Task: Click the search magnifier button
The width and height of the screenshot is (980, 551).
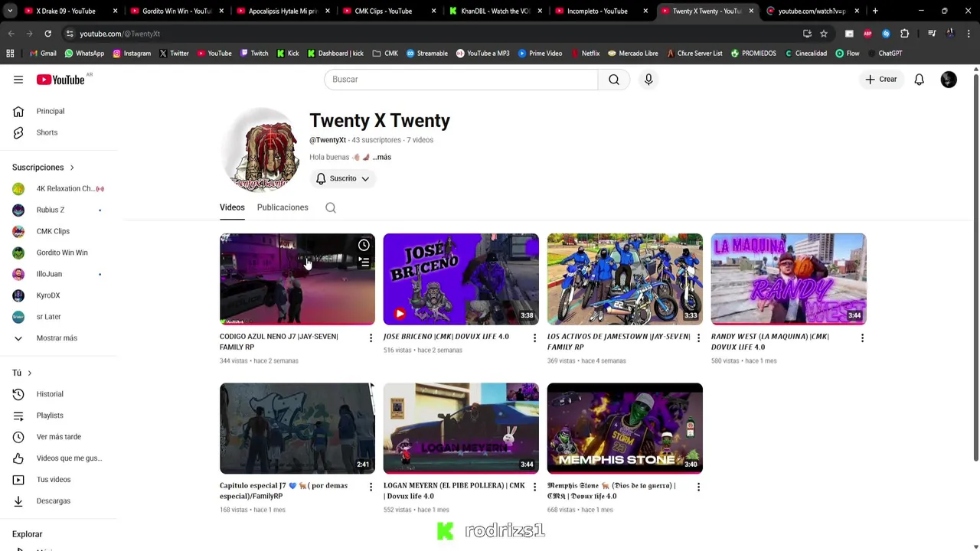Action: pyautogui.click(x=614, y=80)
